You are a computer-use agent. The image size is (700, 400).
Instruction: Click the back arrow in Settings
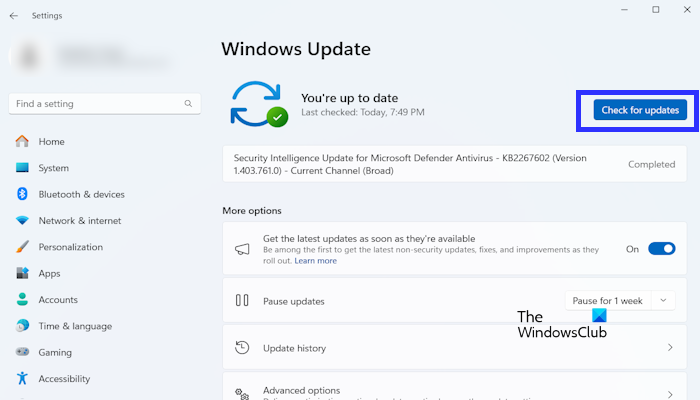14,16
